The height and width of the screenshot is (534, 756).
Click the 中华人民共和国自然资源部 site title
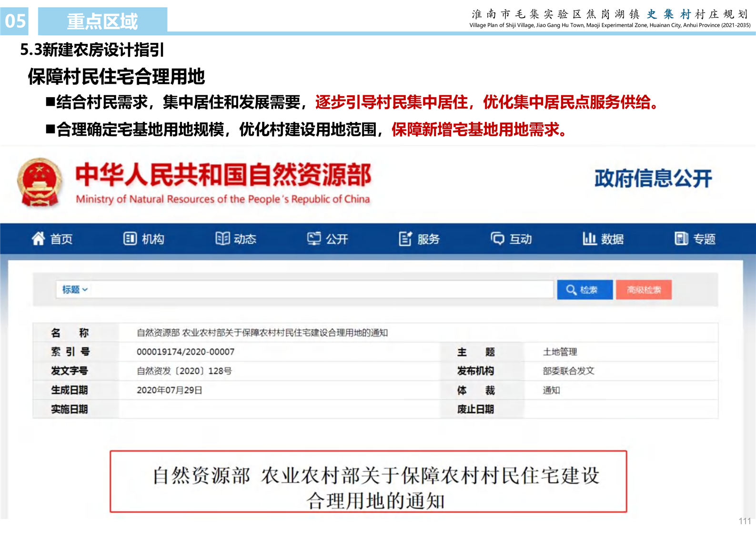click(223, 175)
